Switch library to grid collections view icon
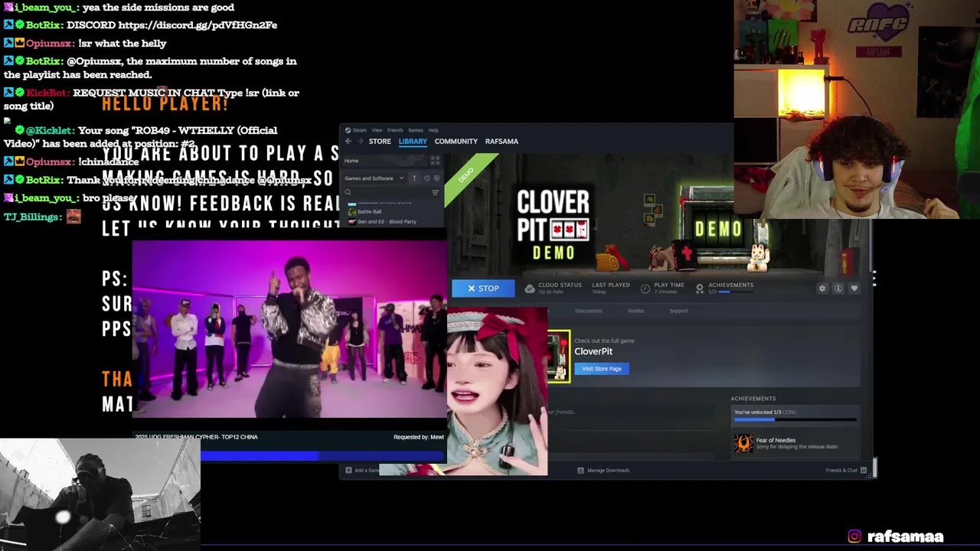 pyautogui.click(x=435, y=161)
